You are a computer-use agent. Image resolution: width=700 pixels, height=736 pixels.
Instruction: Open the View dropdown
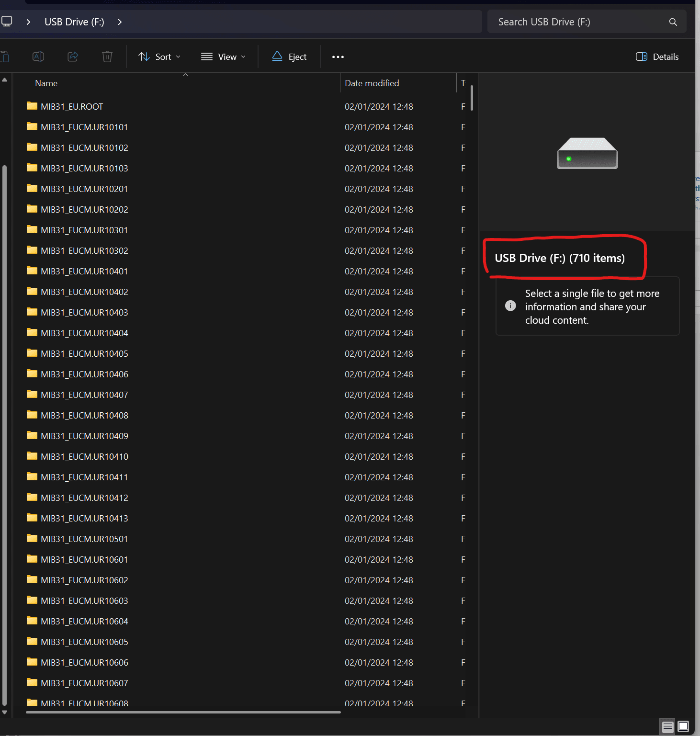223,57
